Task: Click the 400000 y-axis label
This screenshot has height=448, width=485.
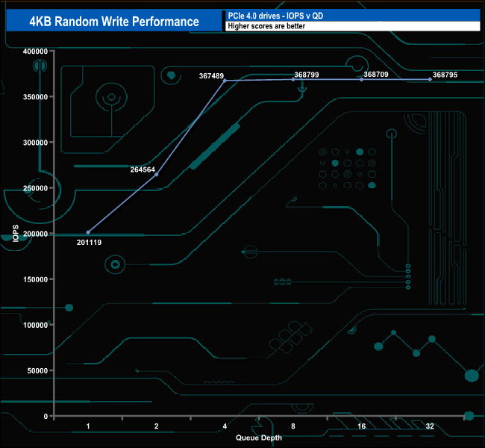Action: pyautogui.click(x=36, y=52)
